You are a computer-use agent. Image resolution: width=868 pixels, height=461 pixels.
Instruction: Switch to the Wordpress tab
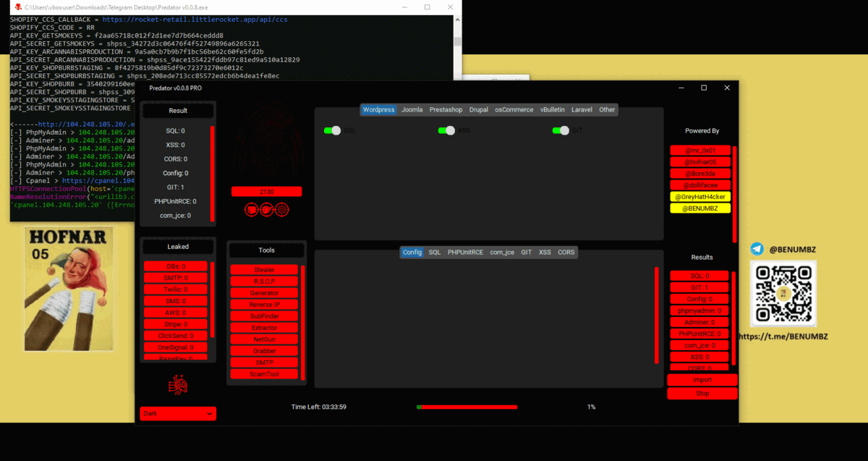pos(379,110)
